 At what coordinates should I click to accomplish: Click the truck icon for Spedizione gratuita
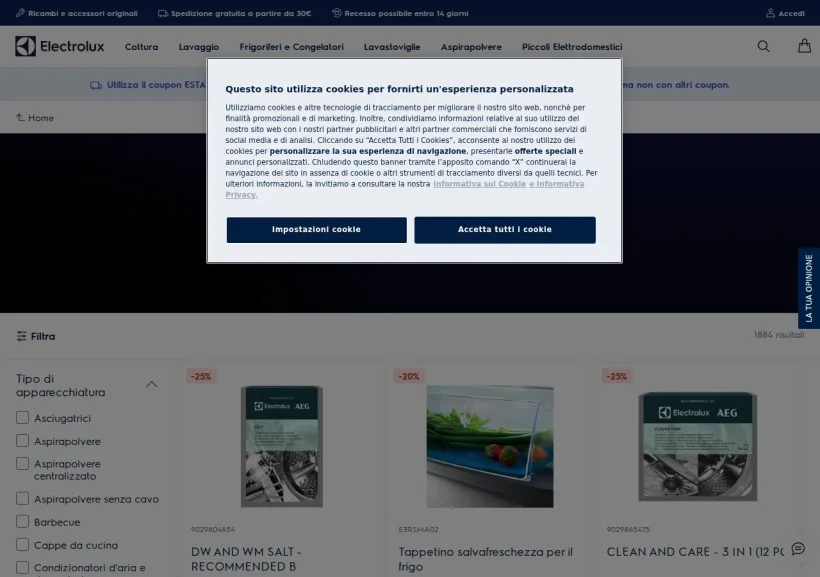[x=163, y=13]
